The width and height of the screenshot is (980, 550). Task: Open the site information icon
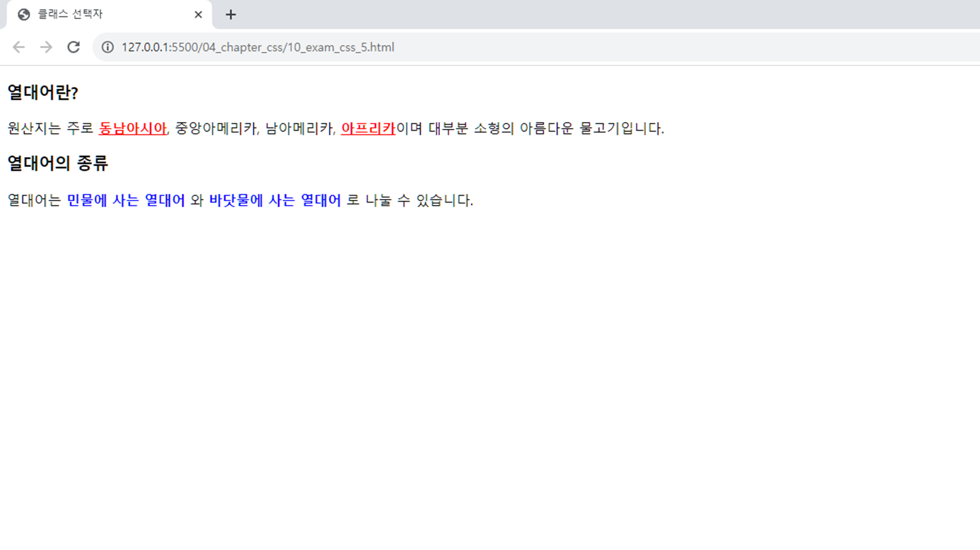tap(107, 47)
